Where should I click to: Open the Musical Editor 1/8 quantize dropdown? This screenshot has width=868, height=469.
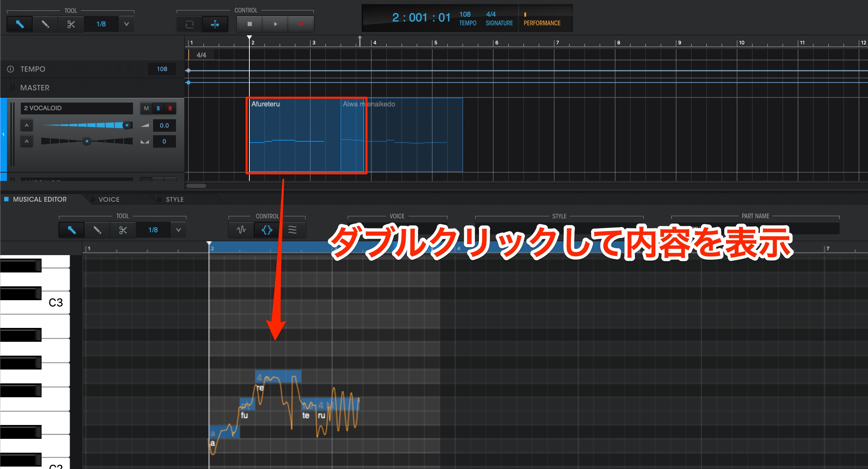point(178,230)
